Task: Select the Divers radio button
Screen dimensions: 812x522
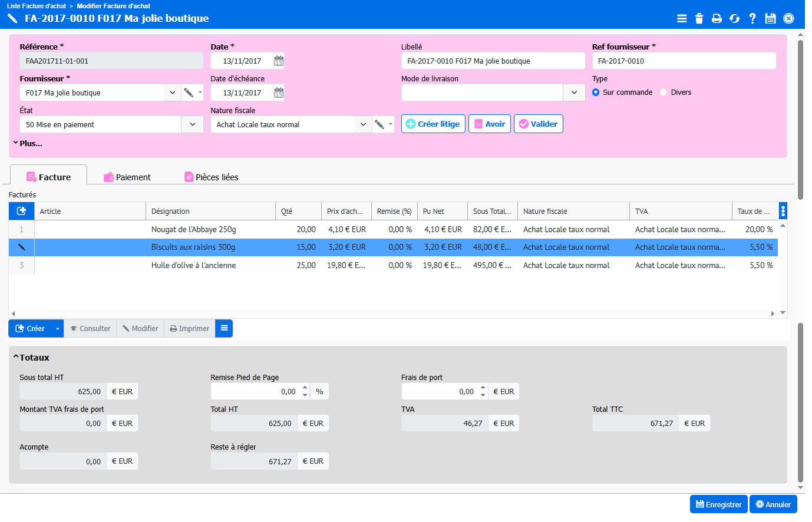Action: [664, 92]
